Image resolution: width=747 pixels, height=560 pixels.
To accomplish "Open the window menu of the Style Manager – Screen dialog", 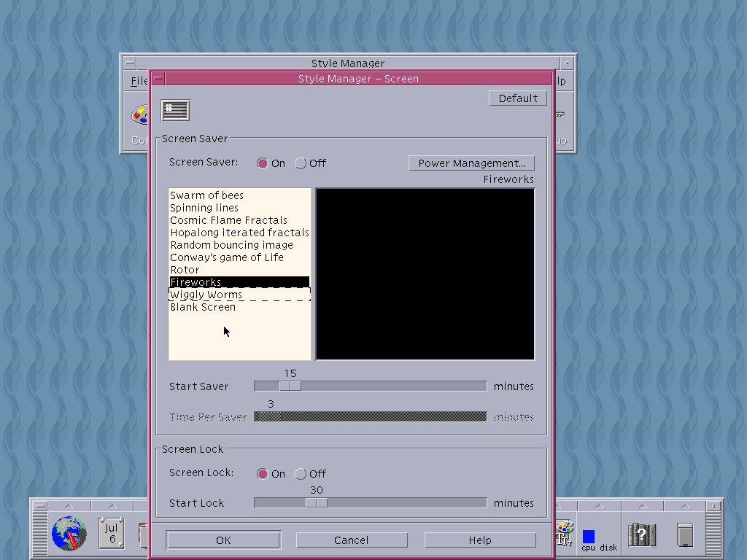I will [x=158, y=79].
